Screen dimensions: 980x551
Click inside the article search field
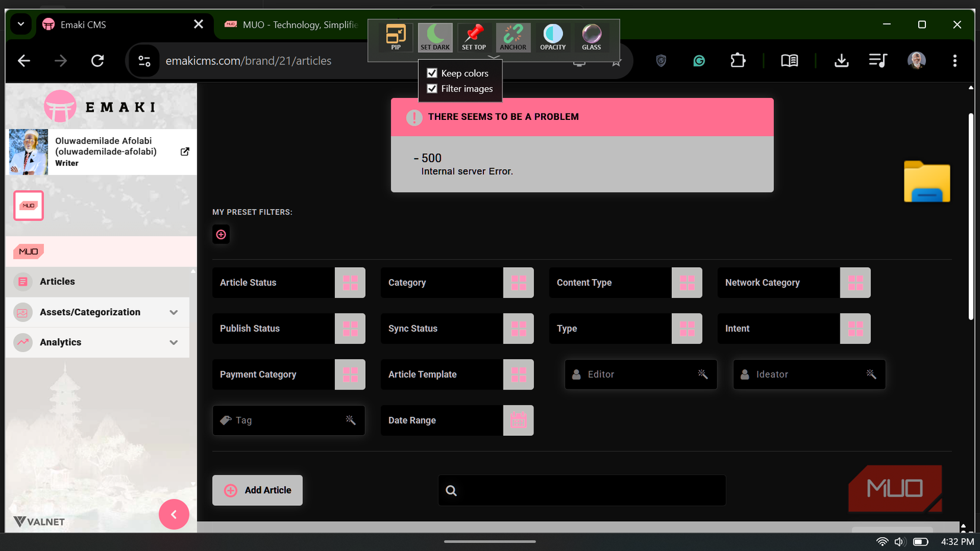tap(581, 490)
